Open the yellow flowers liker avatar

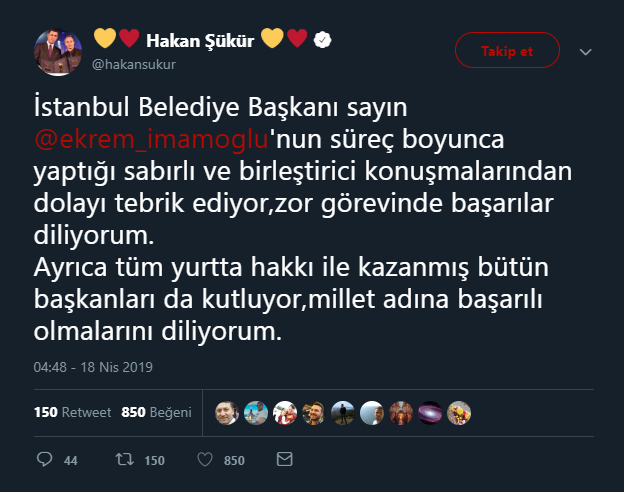(x=459, y=412)
